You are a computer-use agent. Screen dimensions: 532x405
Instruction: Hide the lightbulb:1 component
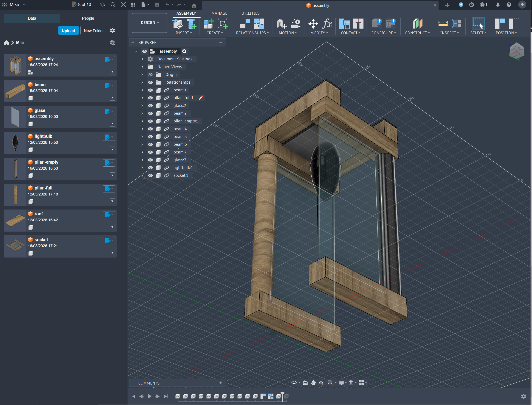150,168
